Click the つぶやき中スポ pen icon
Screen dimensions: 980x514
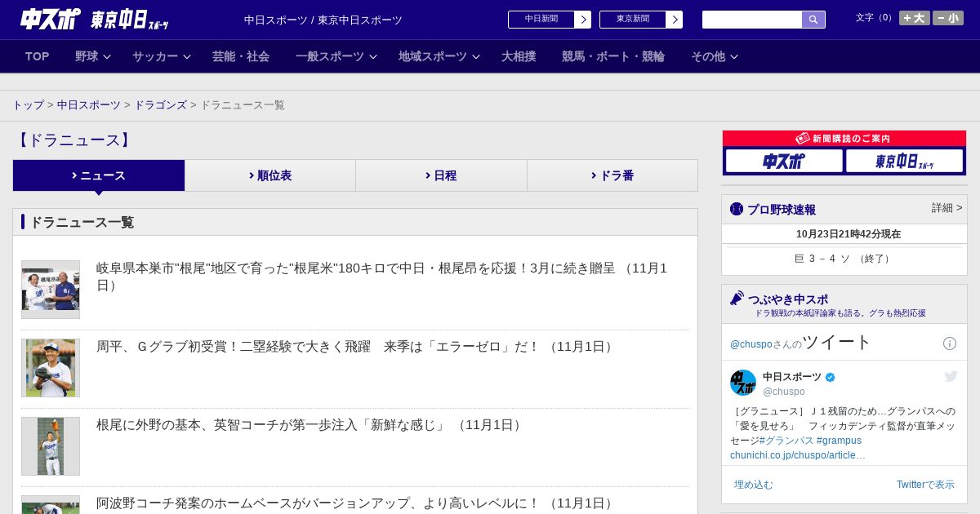(737, 299)
